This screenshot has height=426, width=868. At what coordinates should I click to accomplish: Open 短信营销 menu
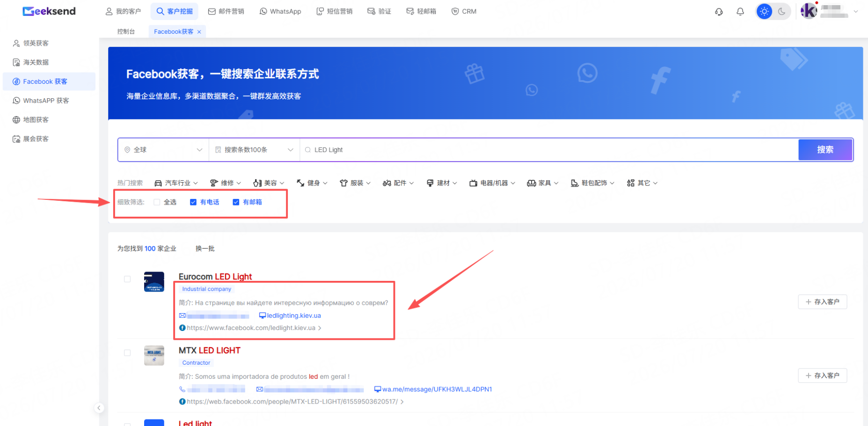click(335, 11)
